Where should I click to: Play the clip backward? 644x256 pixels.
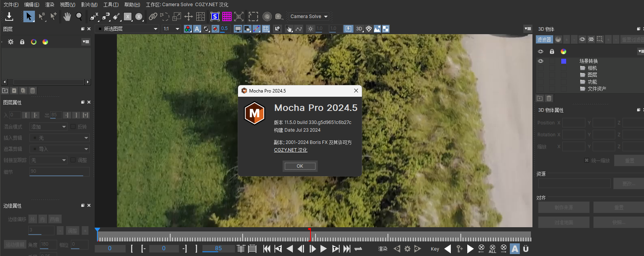click(290, 249)
